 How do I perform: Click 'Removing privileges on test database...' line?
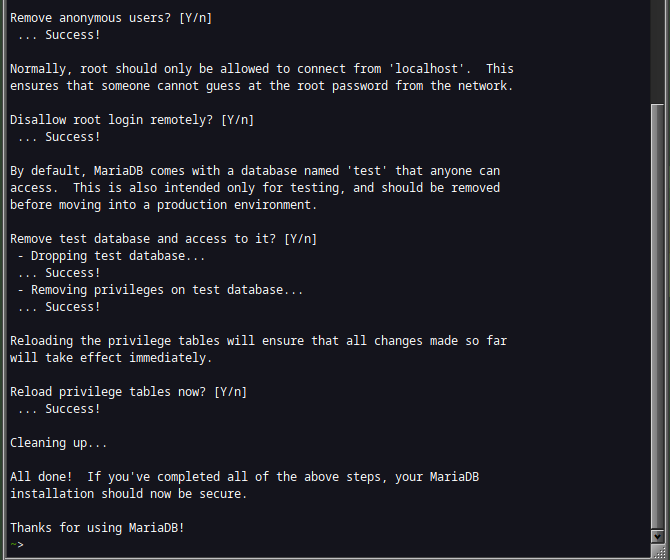point(160,290)
